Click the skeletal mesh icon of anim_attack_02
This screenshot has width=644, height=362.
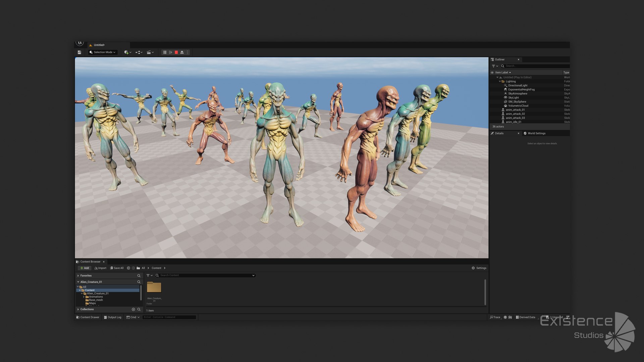click(503, 114)
